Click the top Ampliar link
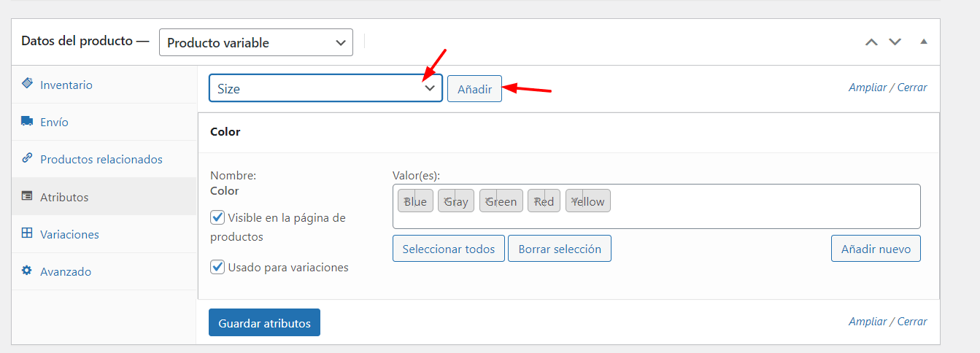Viewport: 980px width, 353px height. tap(866, 88)
